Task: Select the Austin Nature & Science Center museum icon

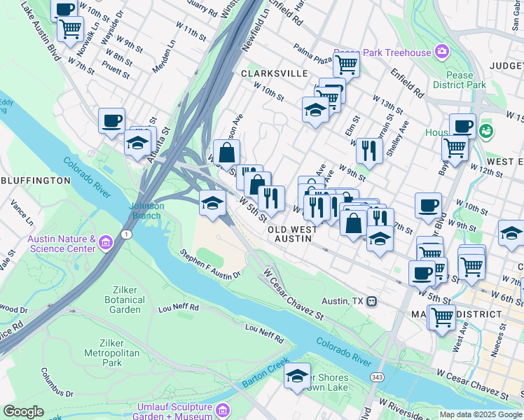Action: coord(106,243)
